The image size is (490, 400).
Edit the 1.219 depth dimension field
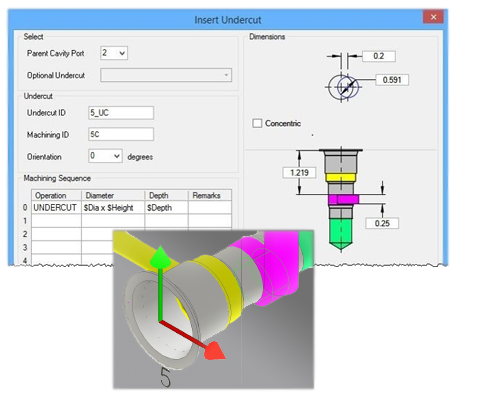299,173
